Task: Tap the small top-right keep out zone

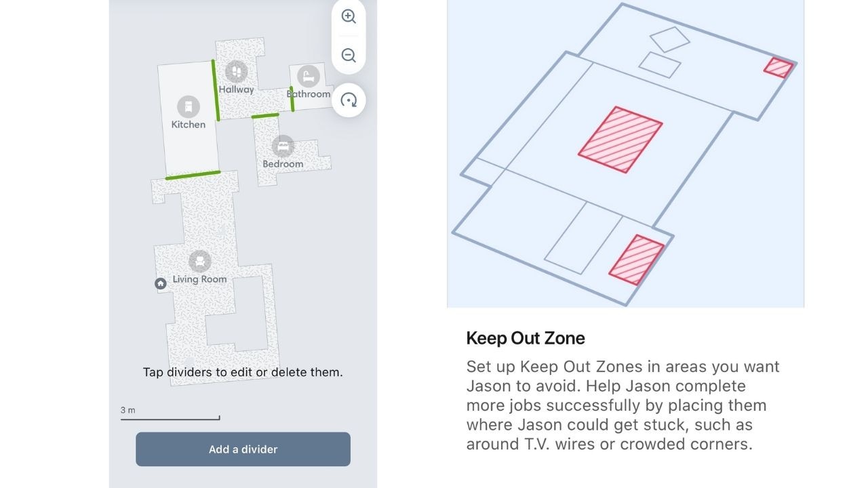Action: point(778,68)
